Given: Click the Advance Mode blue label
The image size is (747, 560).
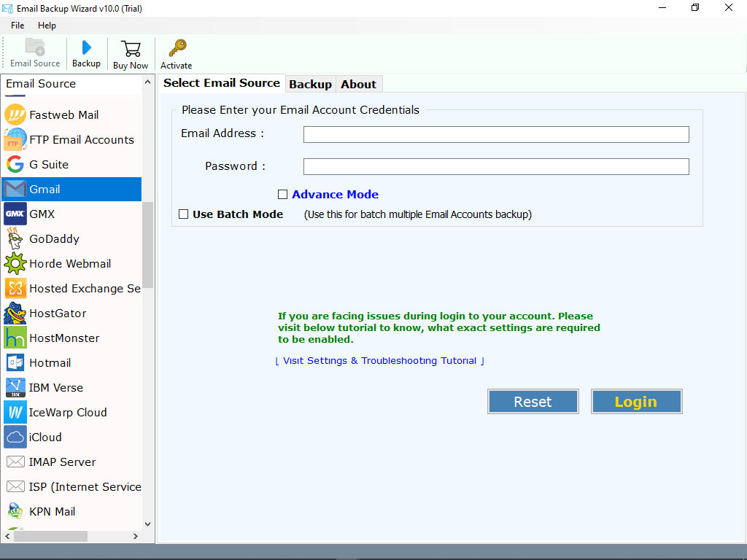Looking at the screenshot, I should (x=336, y=194).
